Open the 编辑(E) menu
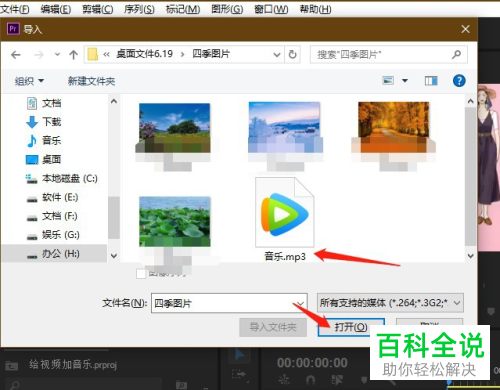 [56, 9]
